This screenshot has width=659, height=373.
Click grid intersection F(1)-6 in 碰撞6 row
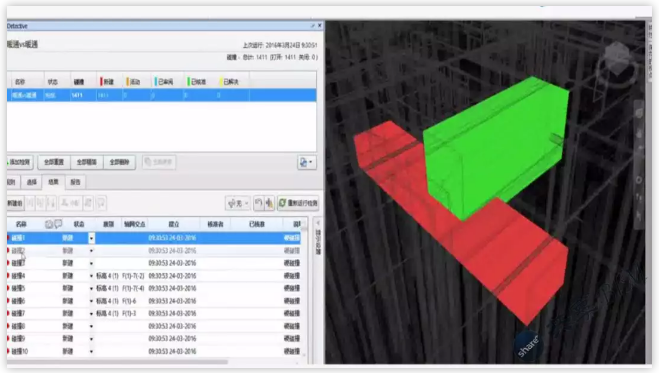coord(129,301)
